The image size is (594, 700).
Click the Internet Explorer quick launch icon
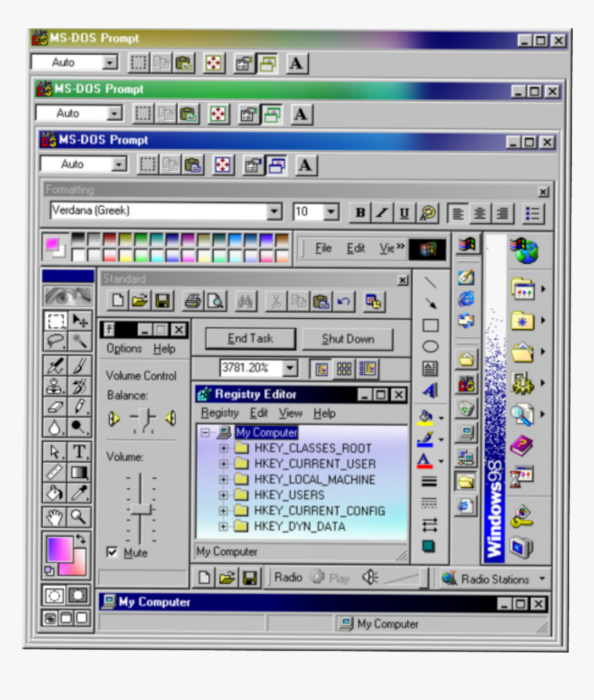point(466,299)
